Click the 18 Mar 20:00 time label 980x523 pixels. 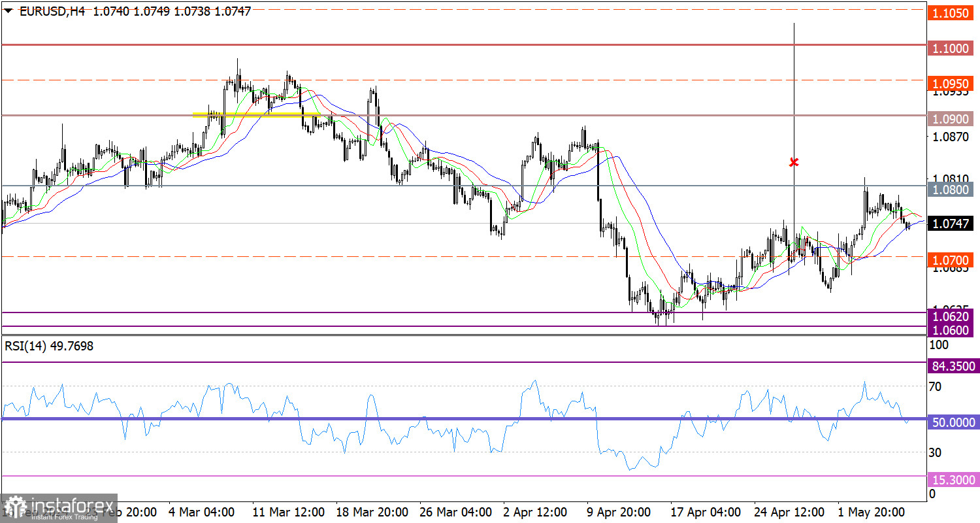tap(372, 512)
